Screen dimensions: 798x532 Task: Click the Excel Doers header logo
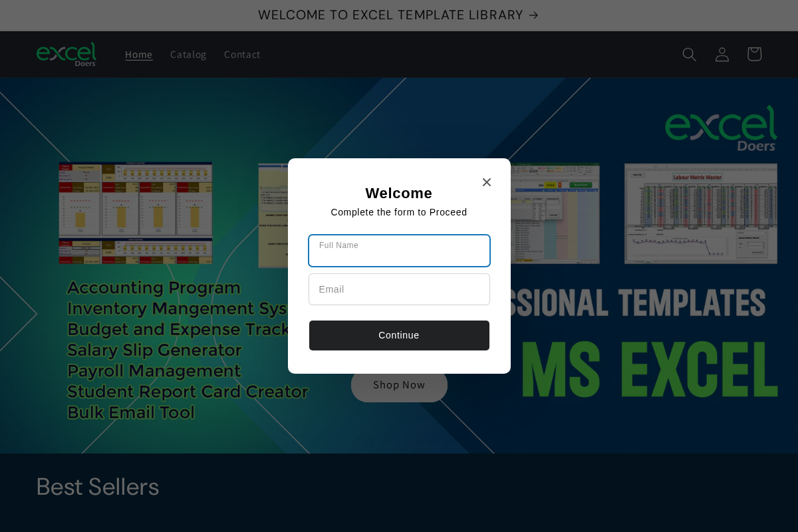coord(66,54)
